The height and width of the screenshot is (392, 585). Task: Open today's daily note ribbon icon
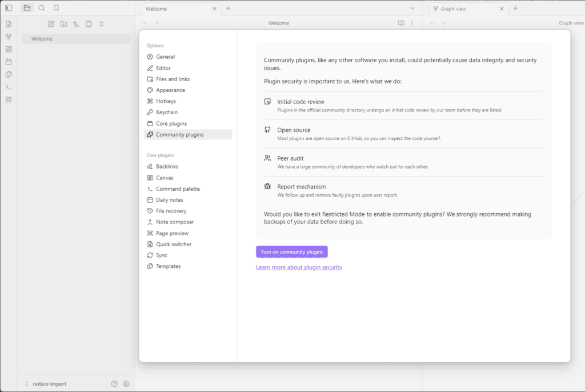click(x=9, y=62)
